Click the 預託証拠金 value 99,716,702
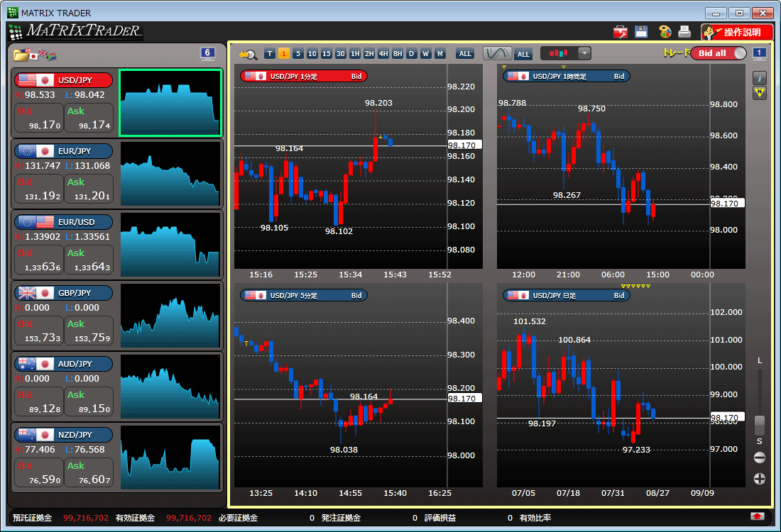 point(86,518)
